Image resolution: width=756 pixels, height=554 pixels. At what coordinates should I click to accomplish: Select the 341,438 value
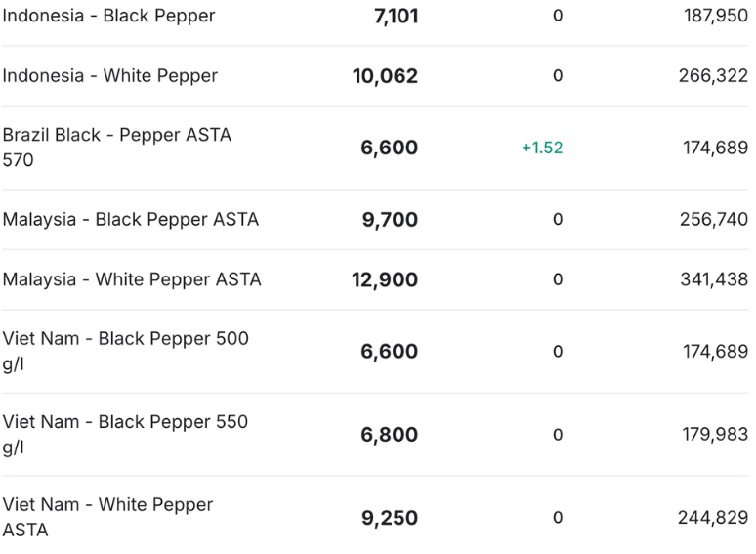714,279
